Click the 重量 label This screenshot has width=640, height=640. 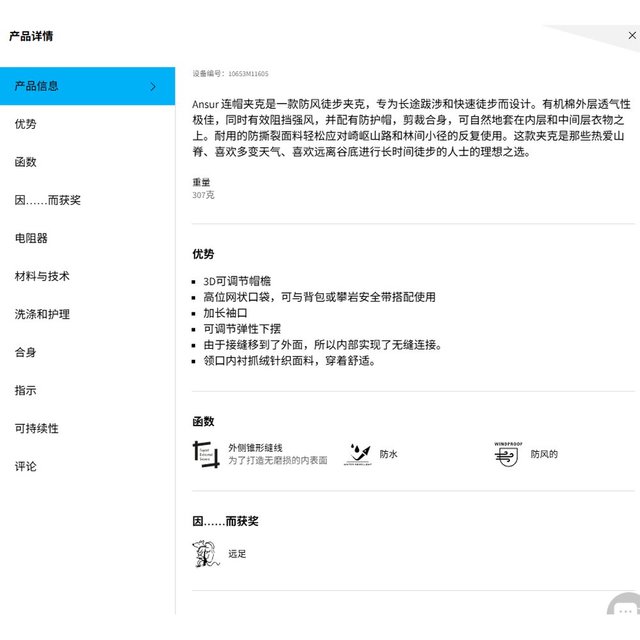tap(201, 182)
